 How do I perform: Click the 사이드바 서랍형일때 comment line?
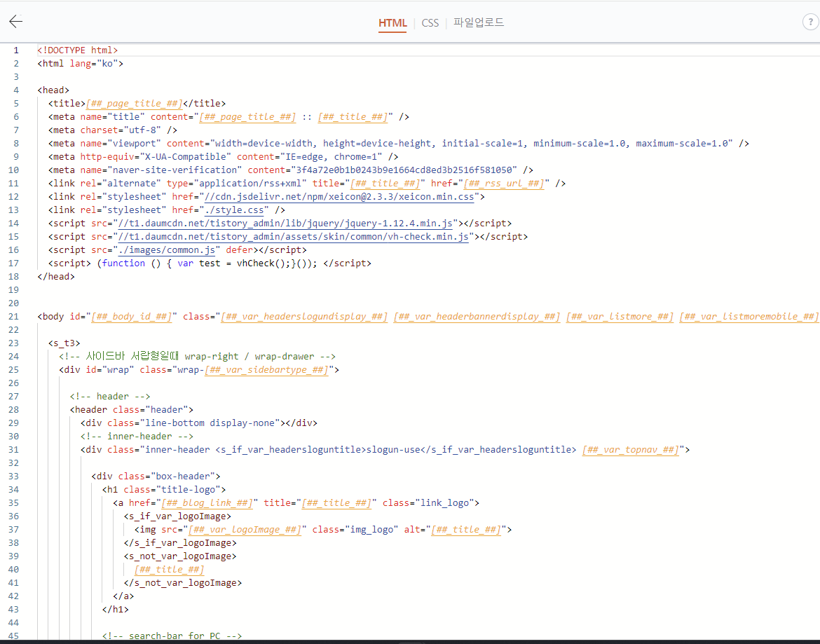(197, 357)
